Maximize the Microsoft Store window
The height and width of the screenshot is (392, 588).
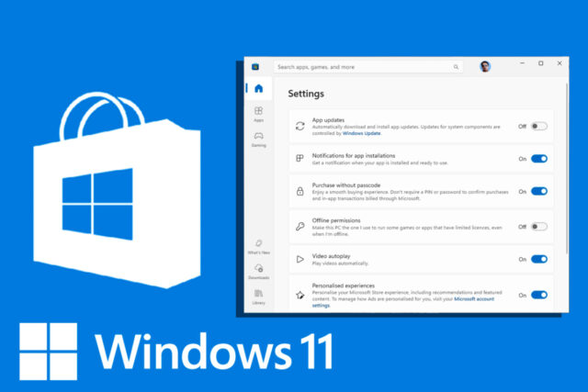(541, 63)
